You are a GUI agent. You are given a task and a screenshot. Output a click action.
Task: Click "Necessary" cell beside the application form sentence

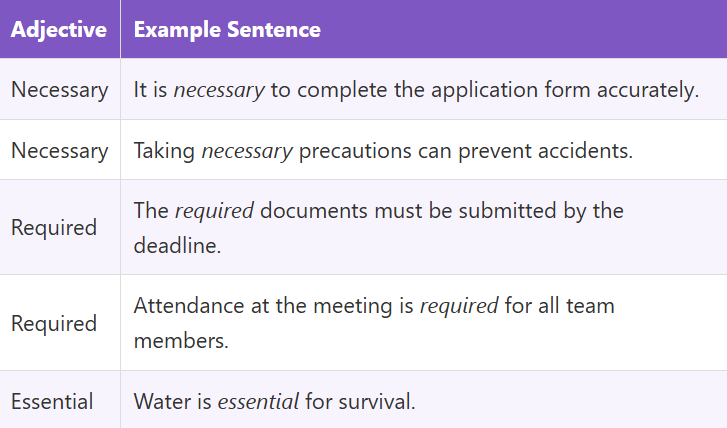[59, 89]
